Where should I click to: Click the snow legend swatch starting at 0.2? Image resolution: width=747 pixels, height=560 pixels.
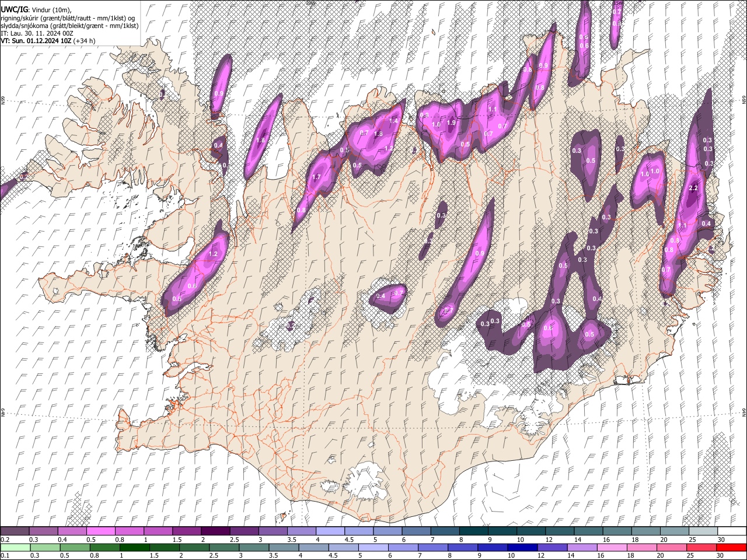click(x=15, y=531)
